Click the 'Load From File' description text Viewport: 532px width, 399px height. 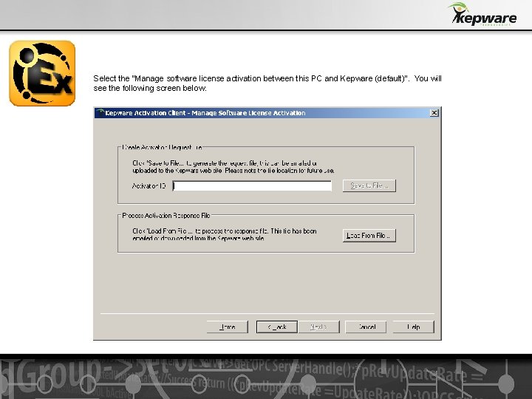pyautogui.click(x=225, y=234)
